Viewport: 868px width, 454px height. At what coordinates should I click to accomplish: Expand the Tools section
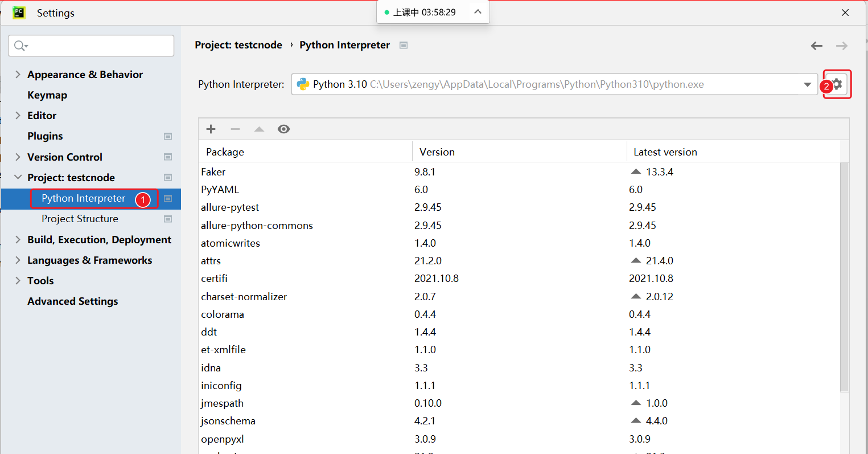pyautogui.click(x=18, y=280)
